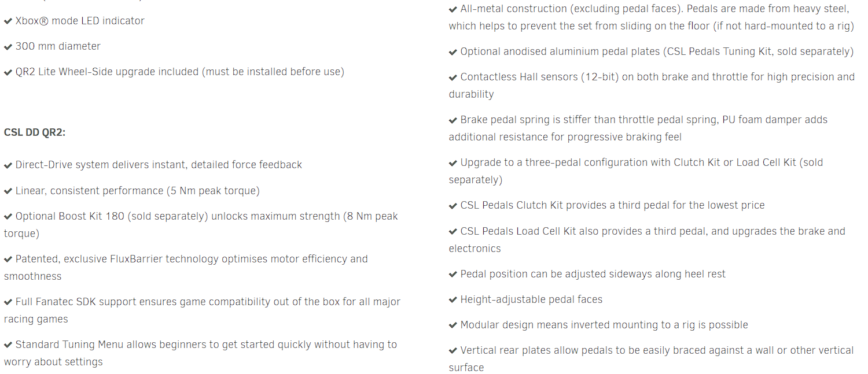Click checkmark before Vertical rear plates line
This screenshot has height=374, width=868.
point(453,351)
